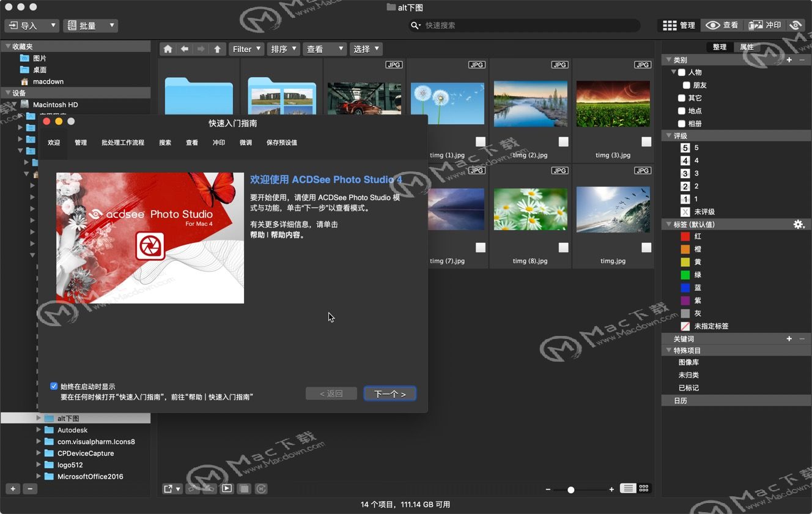Switch to 冲印 (Develop) mode

(x=765, y=25)
